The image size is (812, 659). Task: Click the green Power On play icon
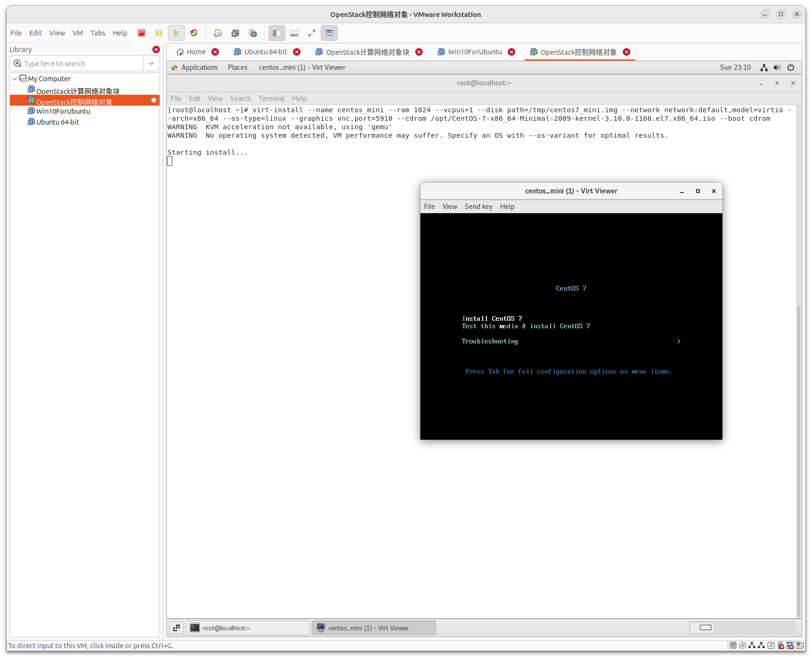point(176,33)
